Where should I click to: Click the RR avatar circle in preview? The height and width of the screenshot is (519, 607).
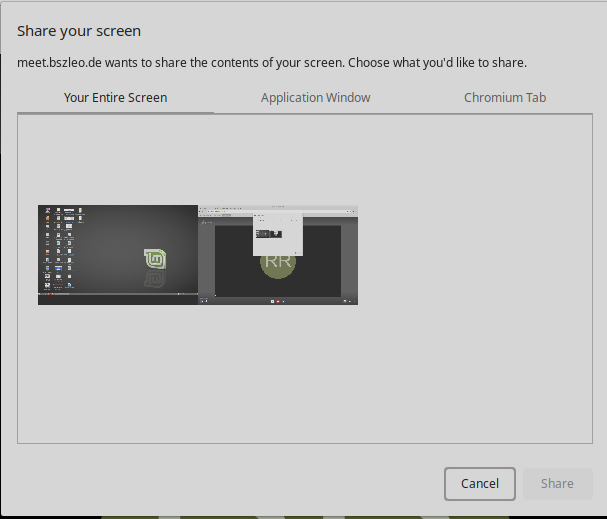[277, 260]
